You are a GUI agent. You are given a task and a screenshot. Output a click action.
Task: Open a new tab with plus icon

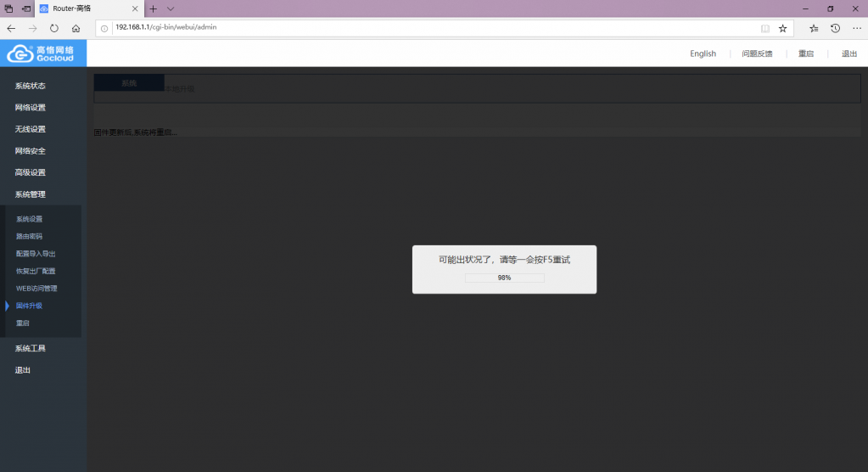(x=154, y=8)
